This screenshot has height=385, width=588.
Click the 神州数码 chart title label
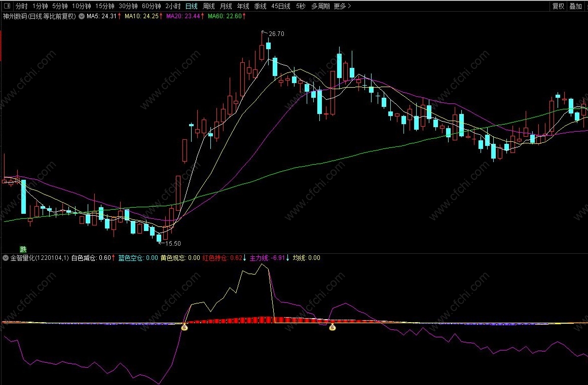point(40,16)
